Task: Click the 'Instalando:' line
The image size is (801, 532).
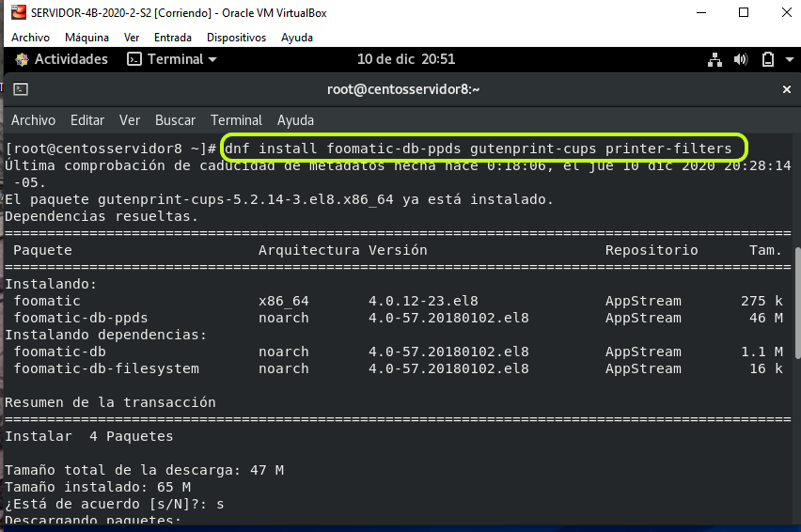Action: click(51, 284)
